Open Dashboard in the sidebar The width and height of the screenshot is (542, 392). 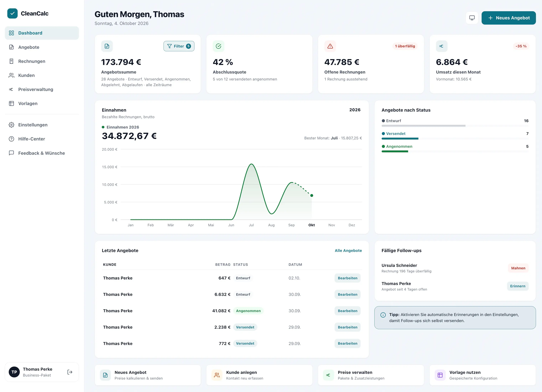[42, 33]
